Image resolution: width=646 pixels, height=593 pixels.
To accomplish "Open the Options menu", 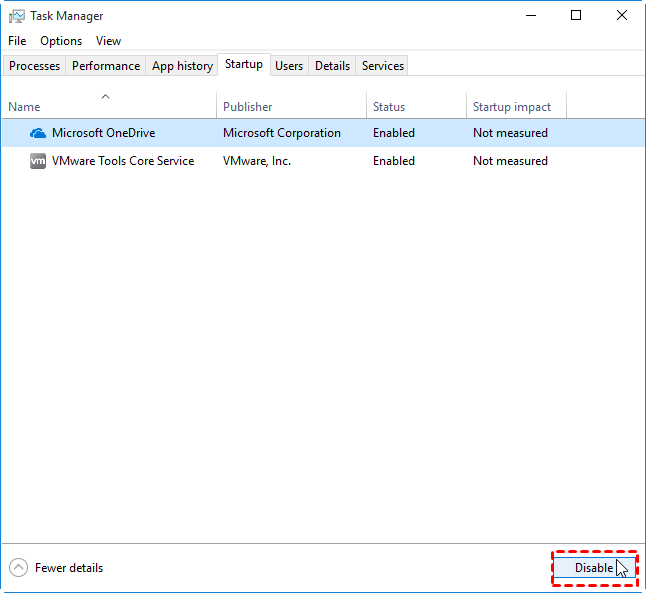I will [61, 41].
